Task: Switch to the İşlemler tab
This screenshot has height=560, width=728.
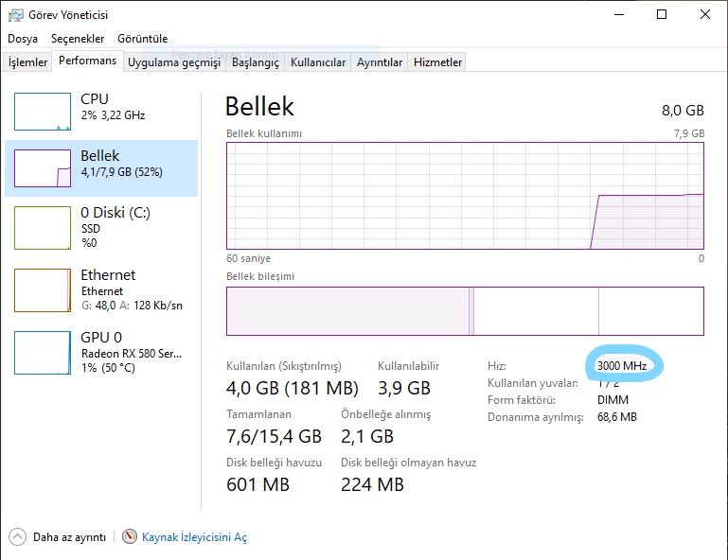Action: click(x=27, y=62)
